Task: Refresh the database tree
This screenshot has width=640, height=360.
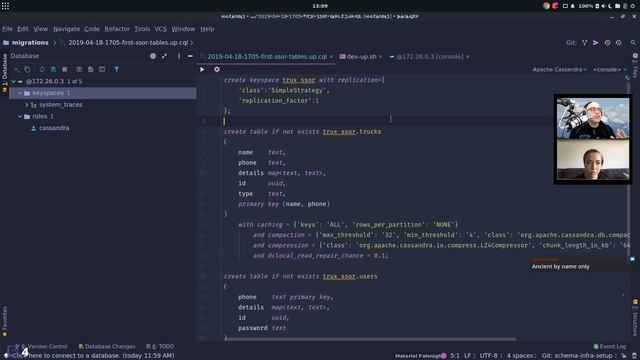Action: 42,69
